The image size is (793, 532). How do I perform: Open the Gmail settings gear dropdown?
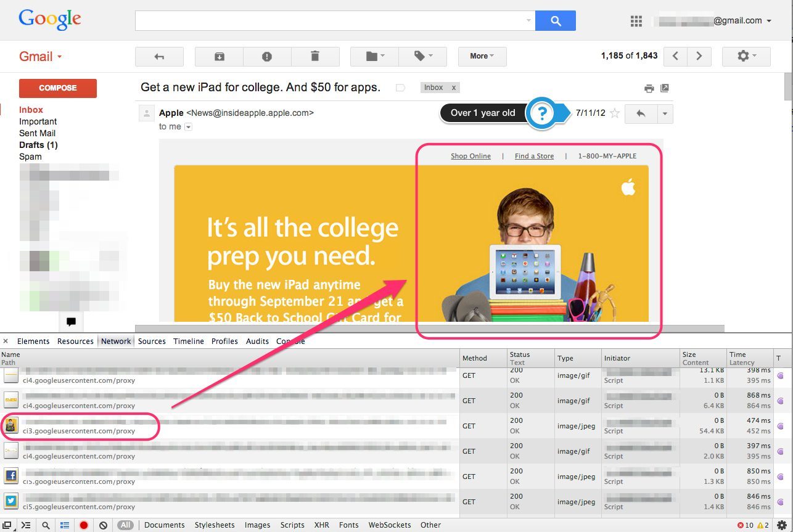pyautogui.click(x=746, y=56)
